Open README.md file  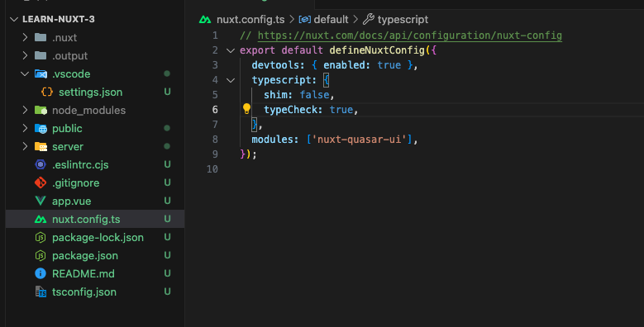83,273
